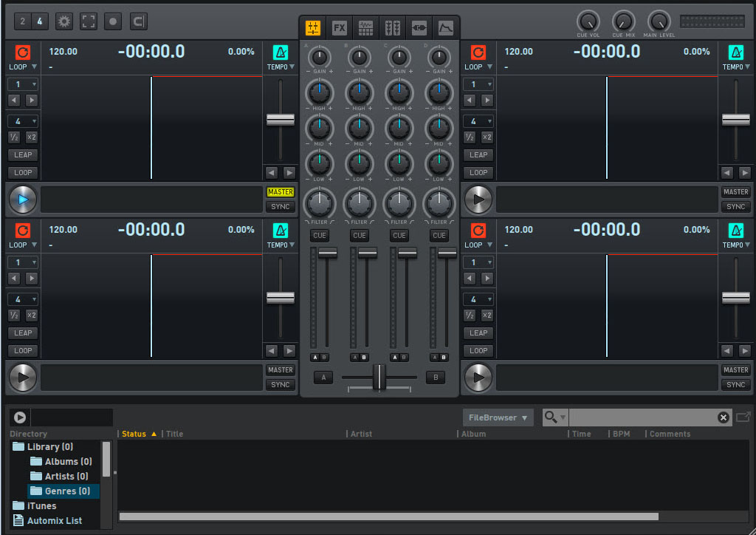Open the loop size 4 dropdown on top-left deck
This screenshot has width=756, height=535.
pos(23,121)
